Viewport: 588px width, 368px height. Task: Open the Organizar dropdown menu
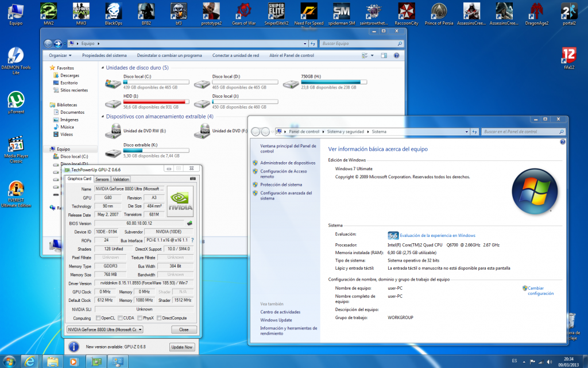click(60, 56)
